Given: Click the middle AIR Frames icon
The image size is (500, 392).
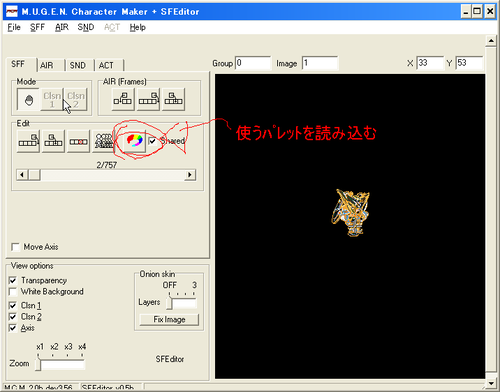Looking at the screenshot, I should tap(148, 99).
